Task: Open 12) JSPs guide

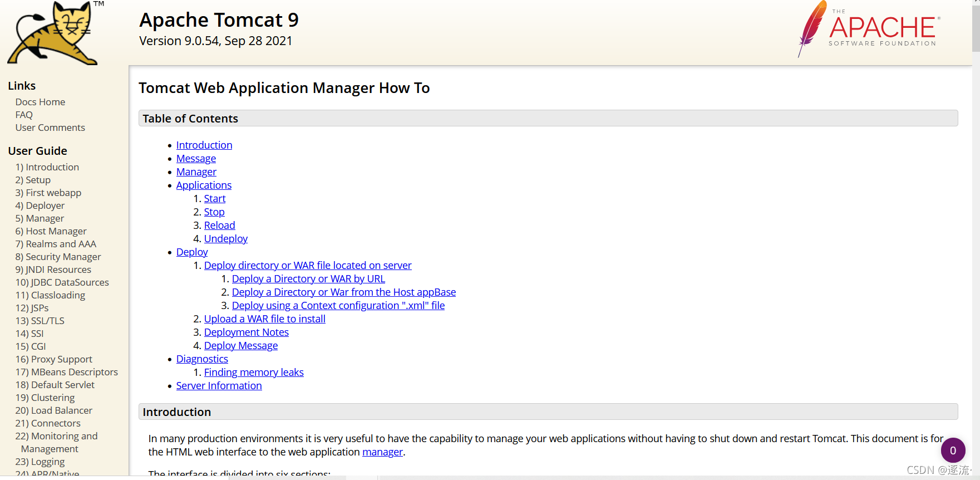Action: tap(32, 308)
